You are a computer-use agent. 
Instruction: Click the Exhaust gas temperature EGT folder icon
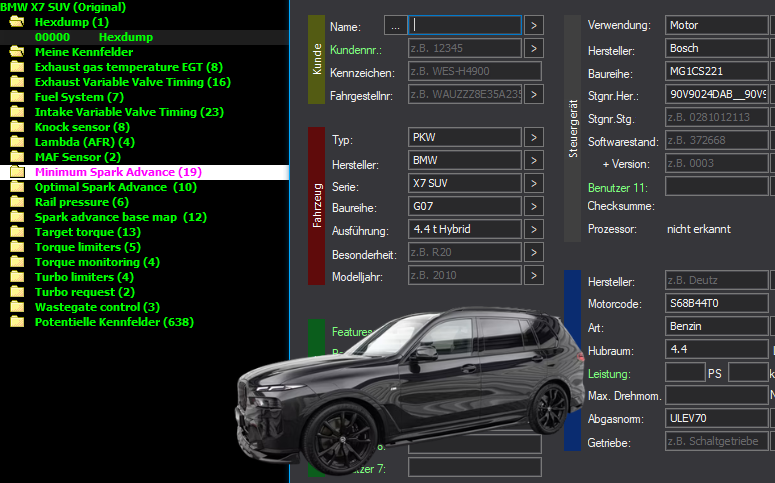17,67
